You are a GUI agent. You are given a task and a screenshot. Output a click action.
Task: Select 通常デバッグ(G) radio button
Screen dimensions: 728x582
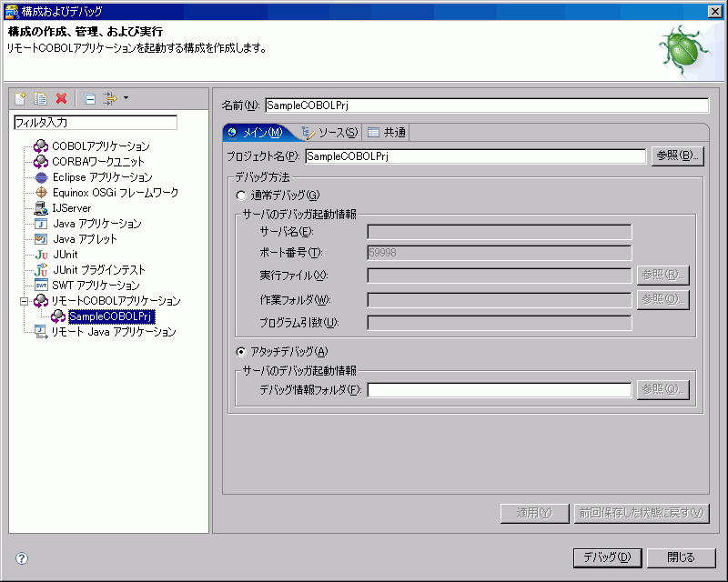coord(240,196)
